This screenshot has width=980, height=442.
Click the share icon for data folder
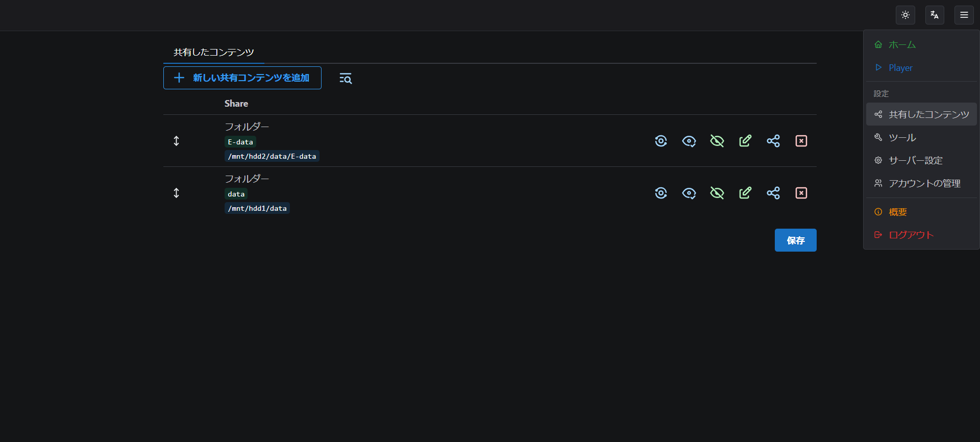tap(773, 193)
